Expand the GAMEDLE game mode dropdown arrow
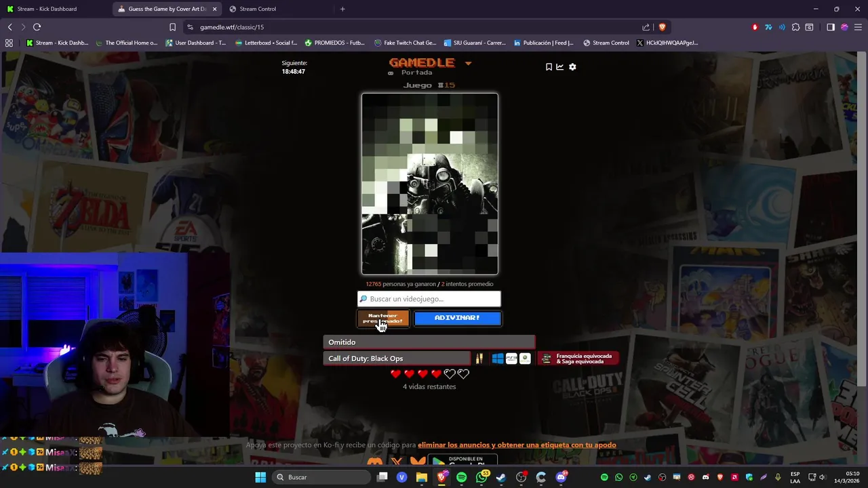The height and width of the screenshot is (488, 868). coord(468,64)
